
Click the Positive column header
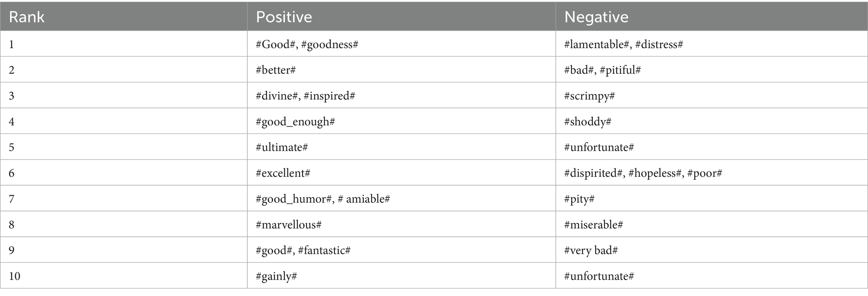284,17
